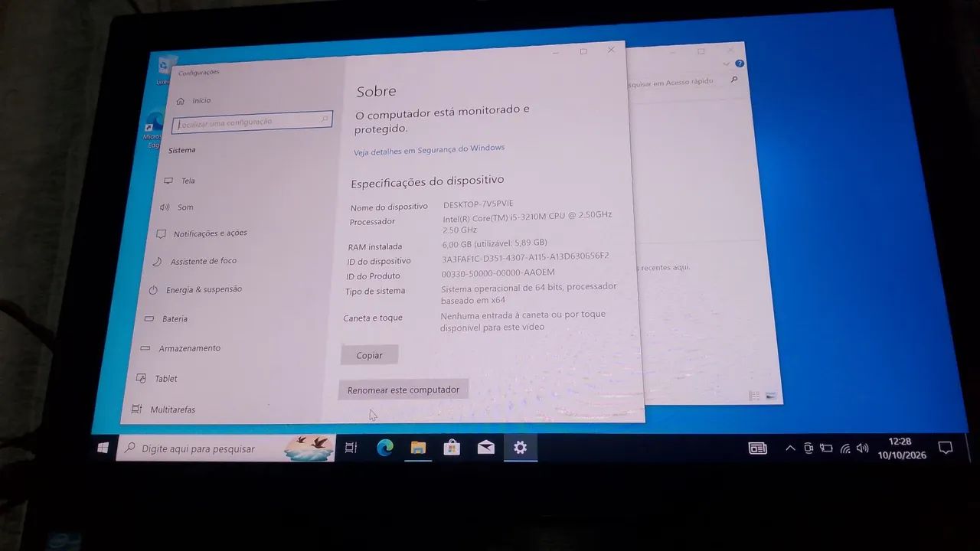Open the Bateria settings page
This screenshot has width=980, height=551.
[x=165, y=318]
